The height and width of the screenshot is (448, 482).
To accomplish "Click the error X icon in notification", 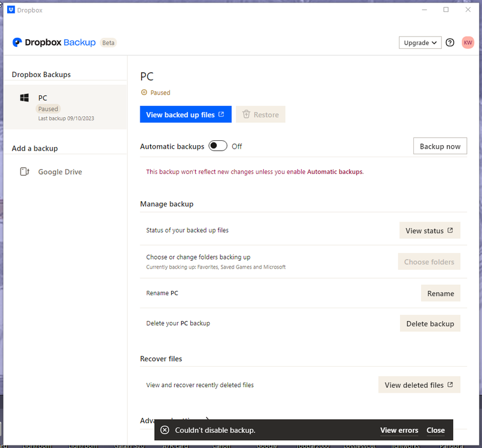I will [x=164, y=430].
